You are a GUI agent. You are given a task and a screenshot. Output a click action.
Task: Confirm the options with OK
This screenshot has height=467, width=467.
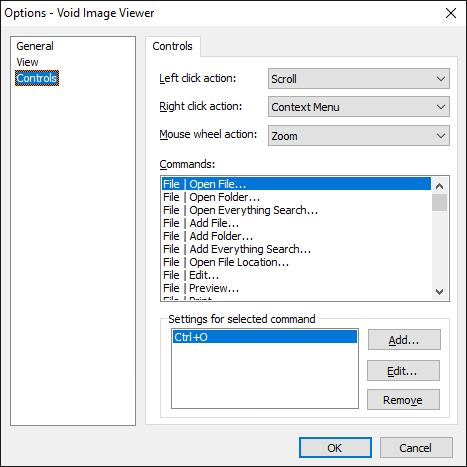(335, 448)
